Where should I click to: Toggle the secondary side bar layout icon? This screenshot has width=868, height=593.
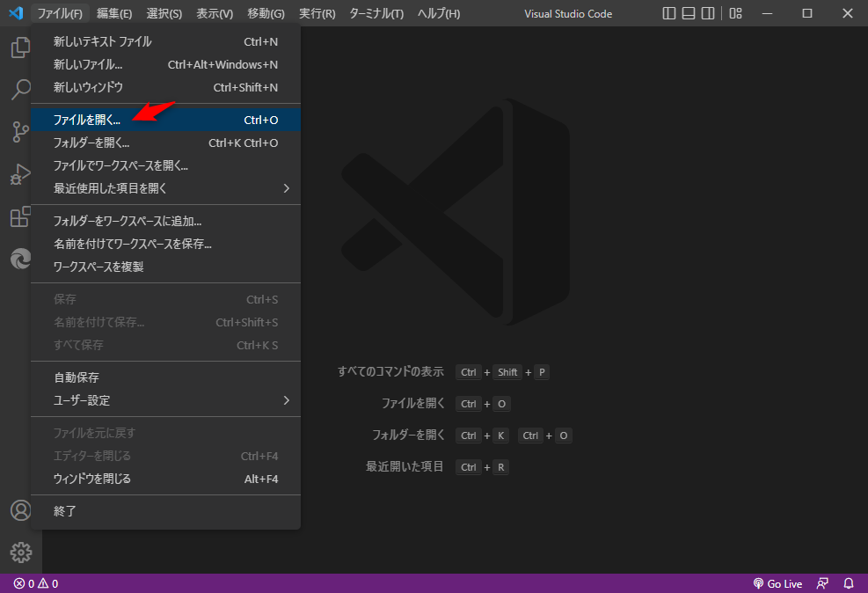(707, 13)
